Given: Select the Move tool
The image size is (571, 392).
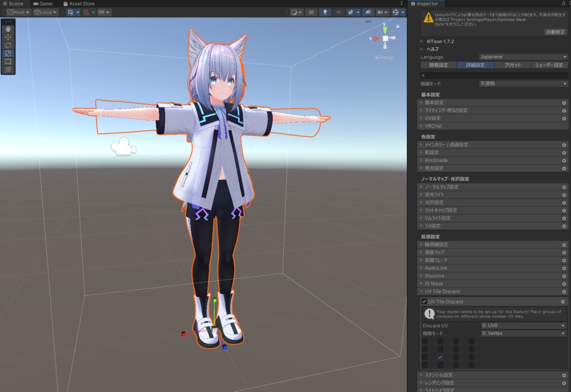Looking at the screenshot, I should point(7,37).
